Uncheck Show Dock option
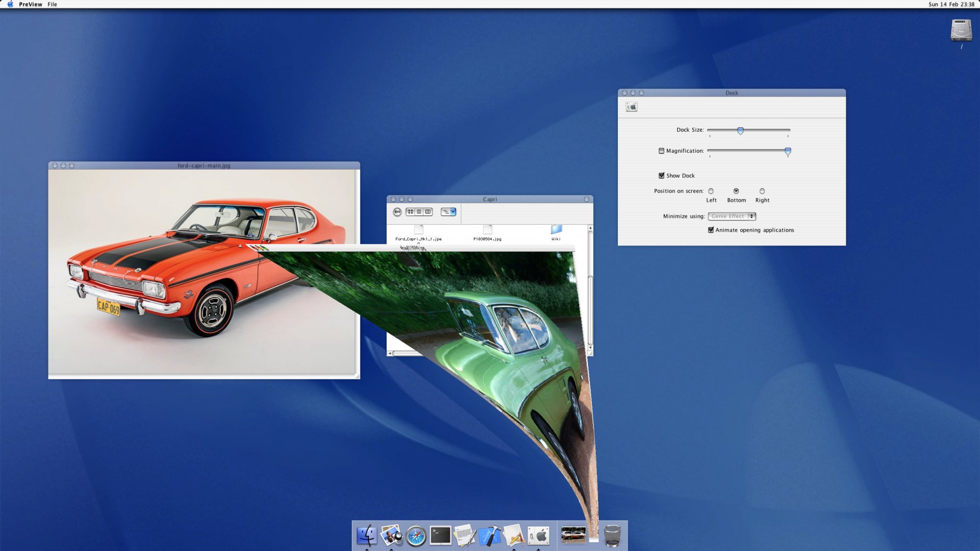 click(x=661, y=175)
